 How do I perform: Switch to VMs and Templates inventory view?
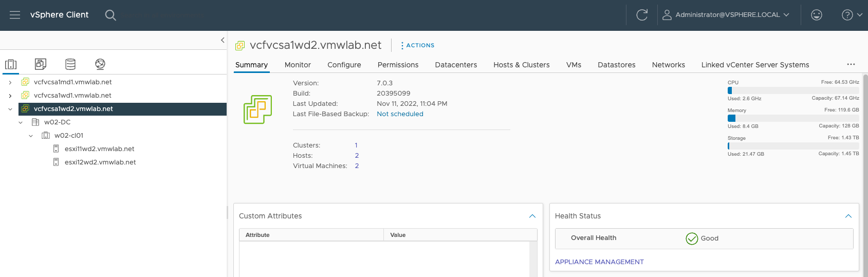(x=41, y=64)
